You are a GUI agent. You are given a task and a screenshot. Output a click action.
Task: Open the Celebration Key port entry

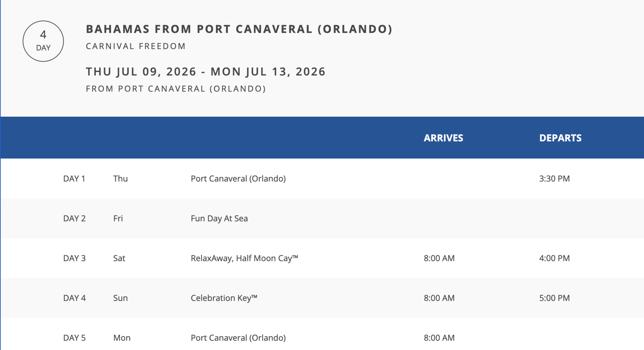click(x=224, y=298)
